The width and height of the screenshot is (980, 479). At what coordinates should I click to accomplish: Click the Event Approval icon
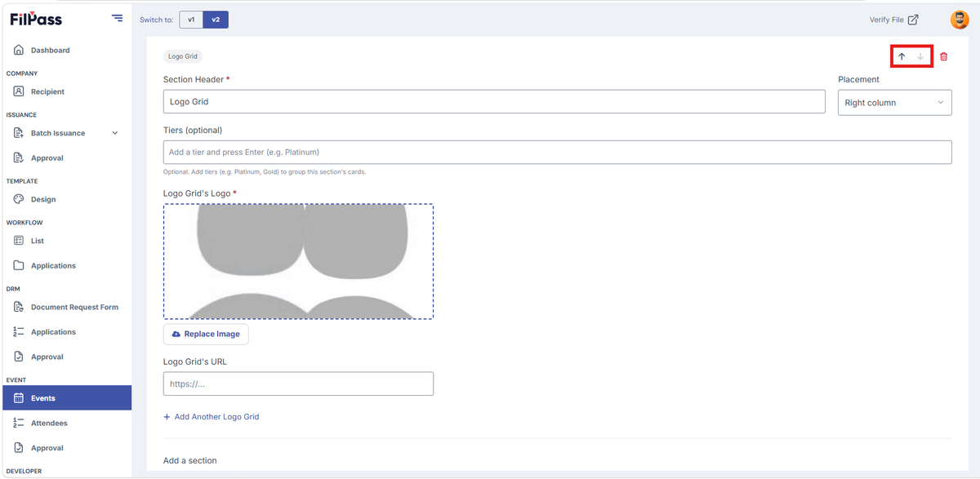point(19,448)
